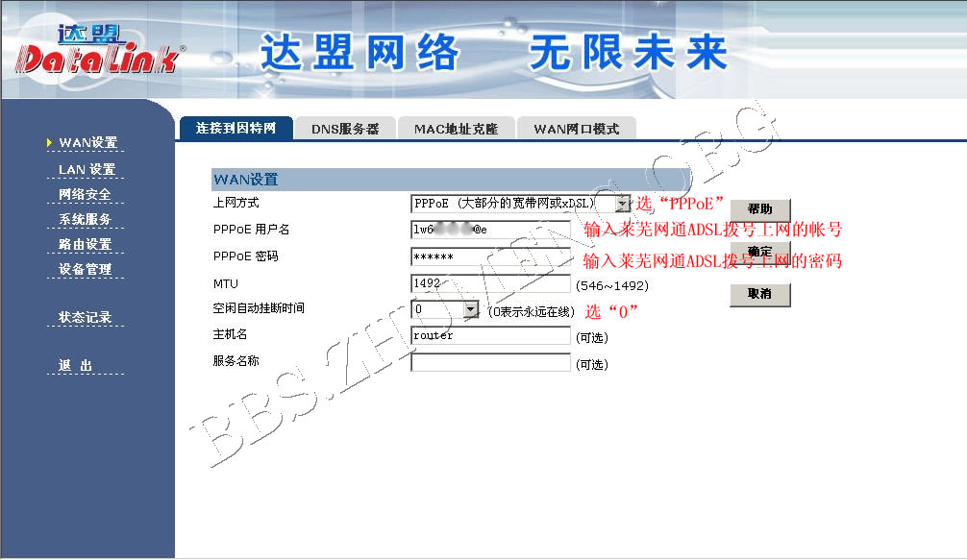Viewport: 967px width, 560px height.
Task: Click the 主机名 field containing router
Action: (490, 335)
